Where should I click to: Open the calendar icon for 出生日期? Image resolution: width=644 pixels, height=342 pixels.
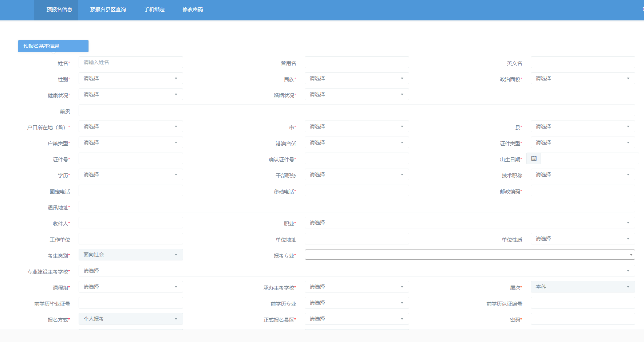534,158
